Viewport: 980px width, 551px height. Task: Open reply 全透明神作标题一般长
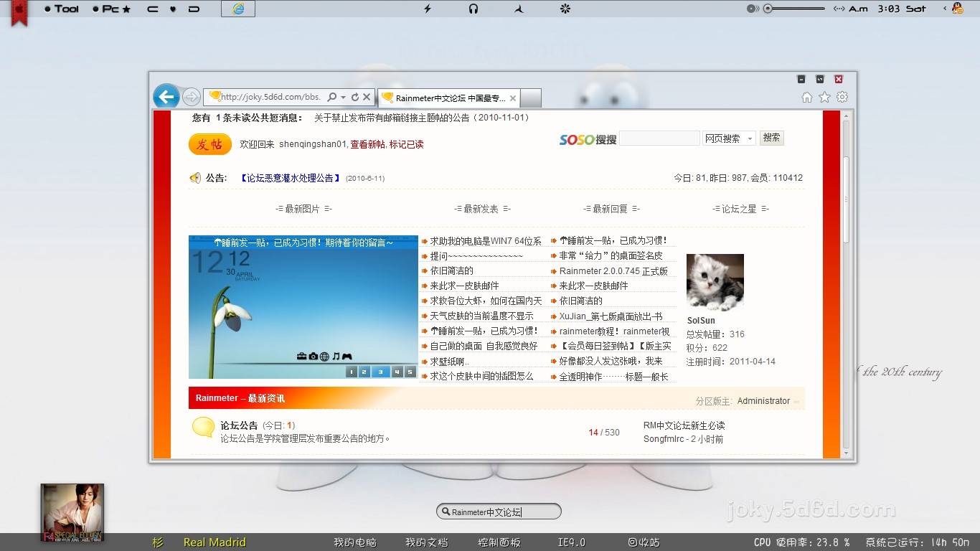point(613,377)
